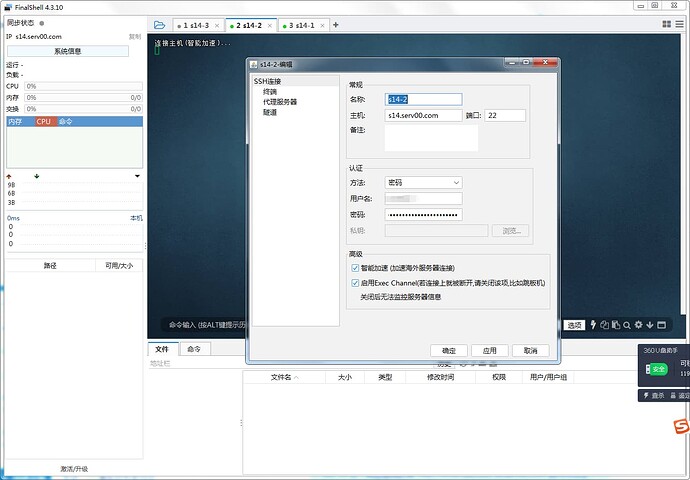Click the 确定 button
The image size is (690, 480).
tap(449, 351)
